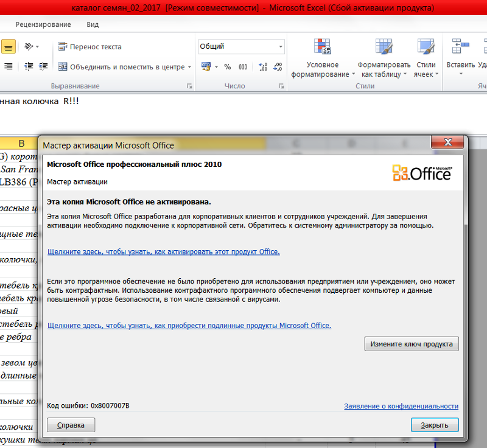Expand merge and center dropdown arrow

point(189,67)
